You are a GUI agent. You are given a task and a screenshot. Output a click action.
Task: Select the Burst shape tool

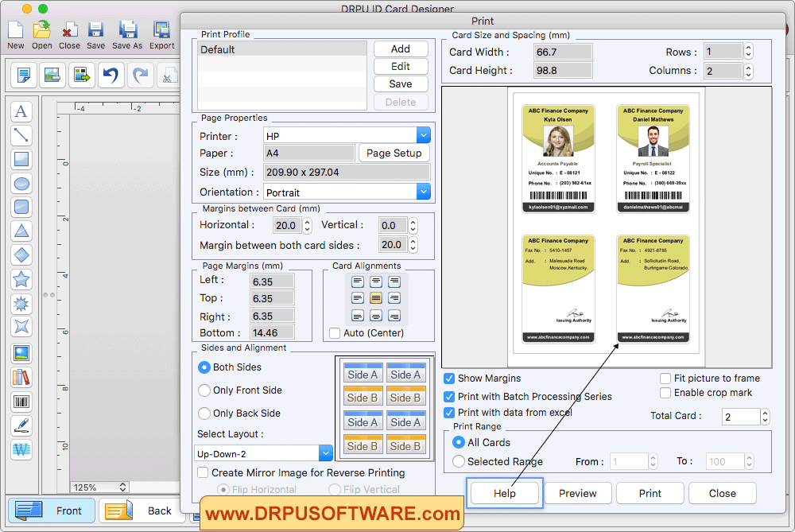point(21,303)
